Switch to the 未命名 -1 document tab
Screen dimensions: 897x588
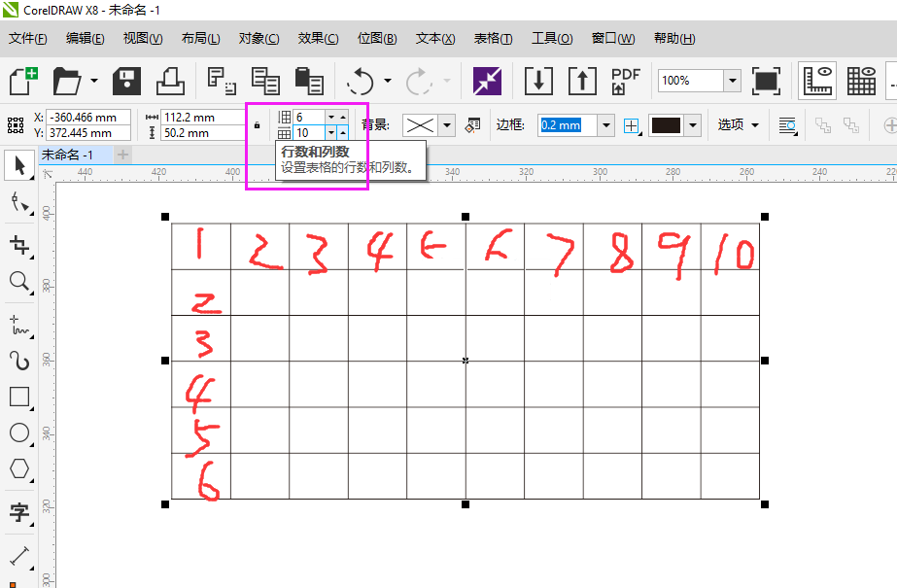click(x=75, y=155)
